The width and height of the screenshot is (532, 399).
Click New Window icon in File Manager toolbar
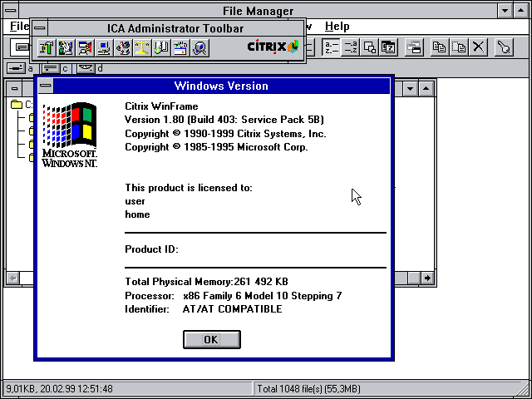coord(414,47)
